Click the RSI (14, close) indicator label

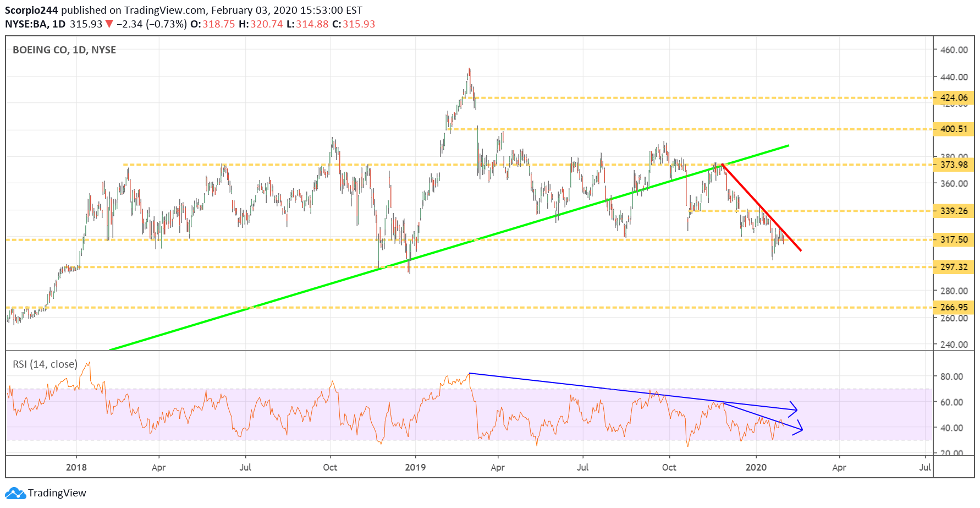(45, 364)
